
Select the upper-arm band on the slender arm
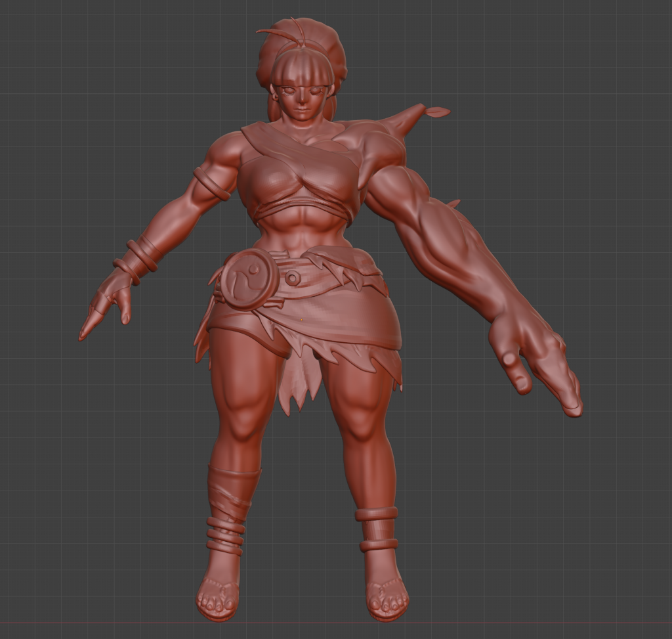click(x=212, y=183)
